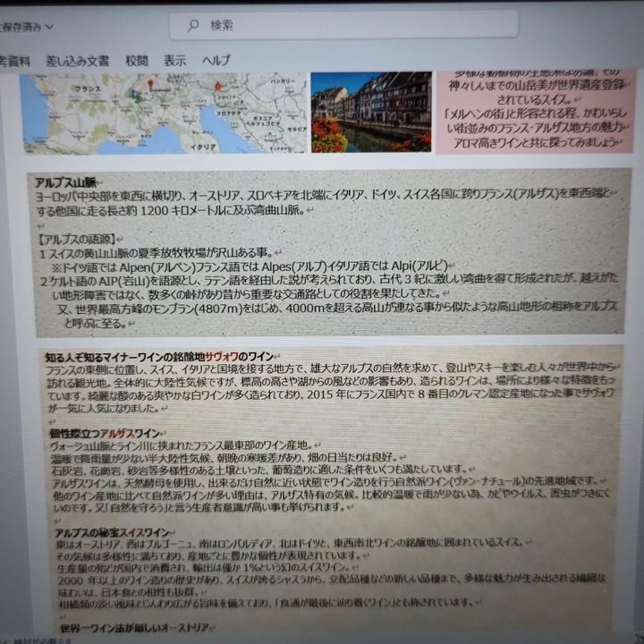Click the red サヴォワ word in heading

tap(223, 357)
